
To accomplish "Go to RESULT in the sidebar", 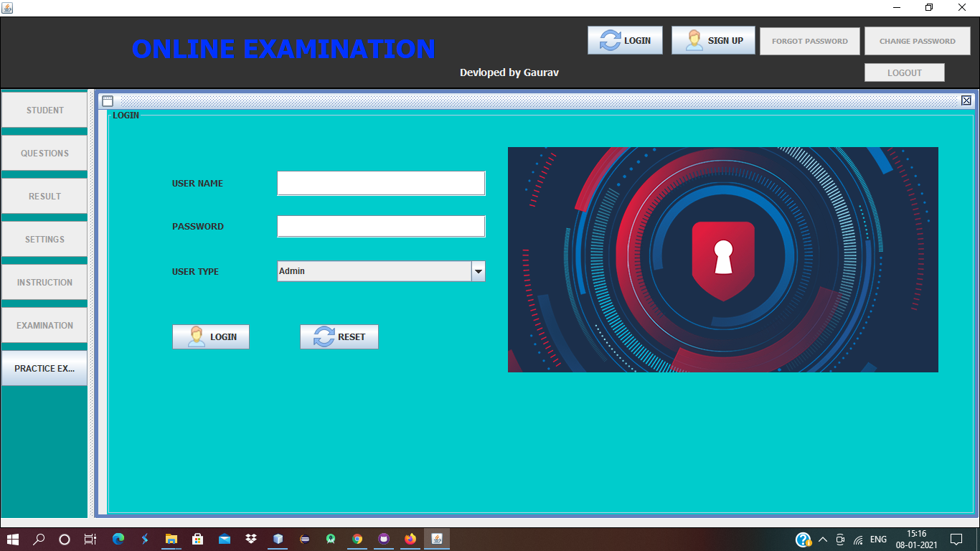I will [x=44, y=196].
